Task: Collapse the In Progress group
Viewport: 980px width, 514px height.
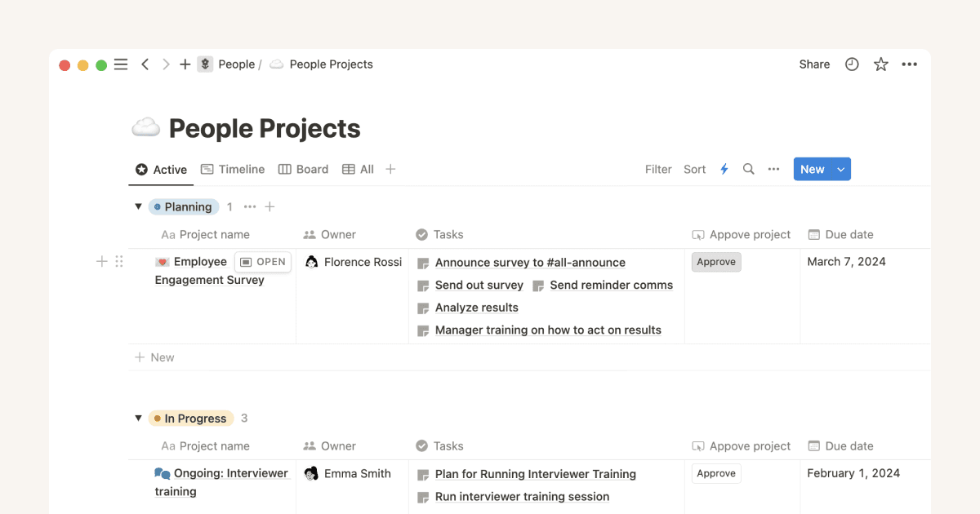Action: click(x=138, y=418)
